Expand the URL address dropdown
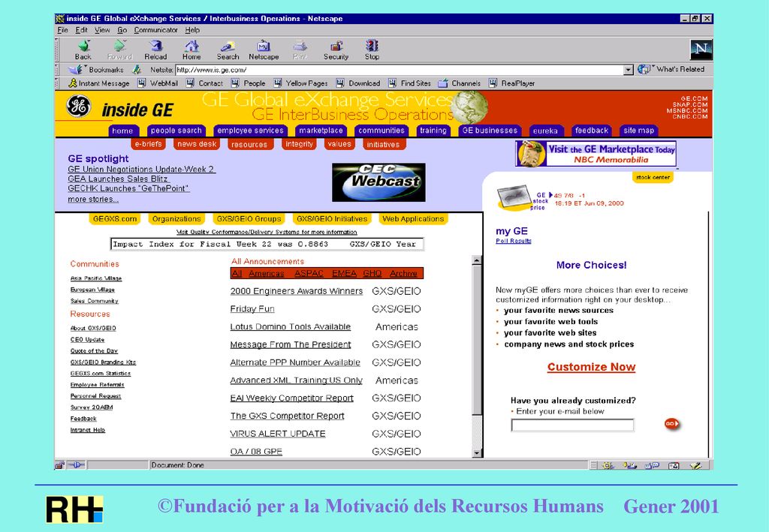This screenshot has width=769, height=532. [629, 70]
